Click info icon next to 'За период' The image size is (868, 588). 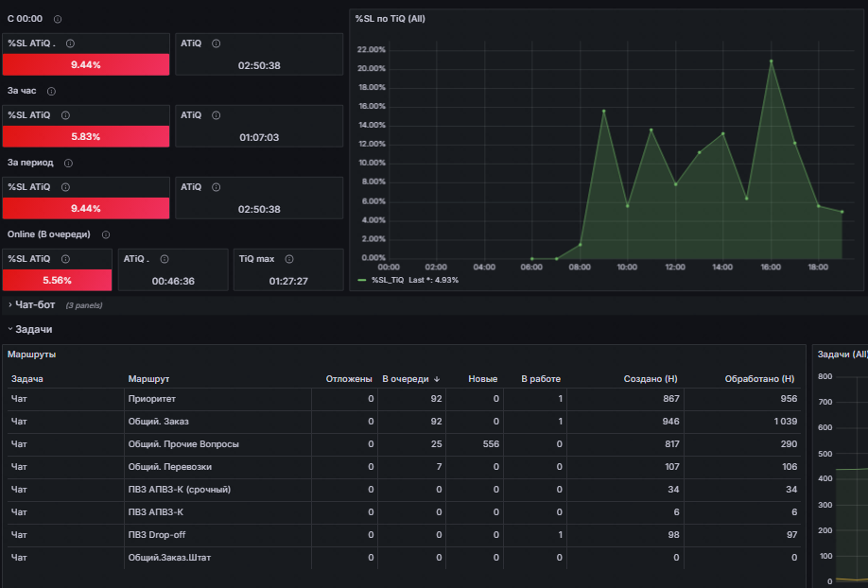point(68,164)
